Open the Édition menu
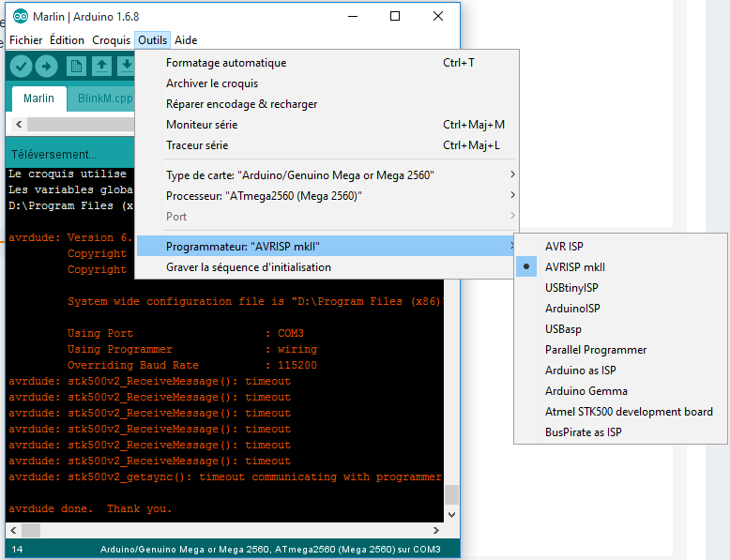This screenshot has height=560, width=730. click(x=67, y=40)
